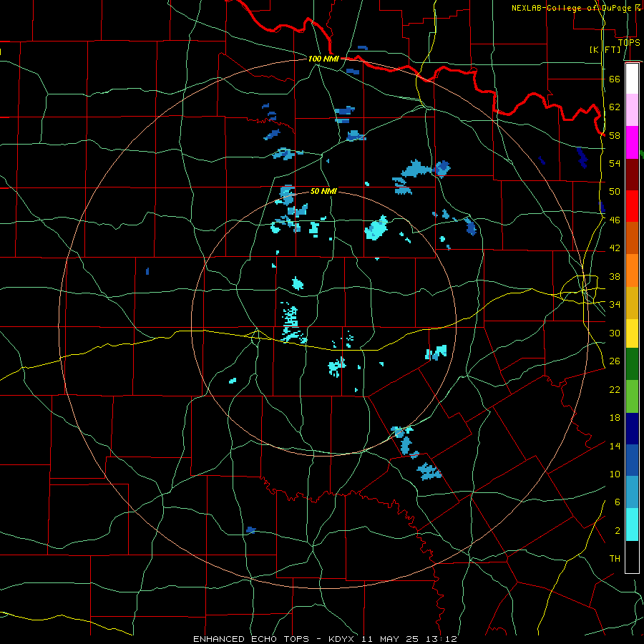Click the KDYX station identifier in the caption

pos(343,639)
